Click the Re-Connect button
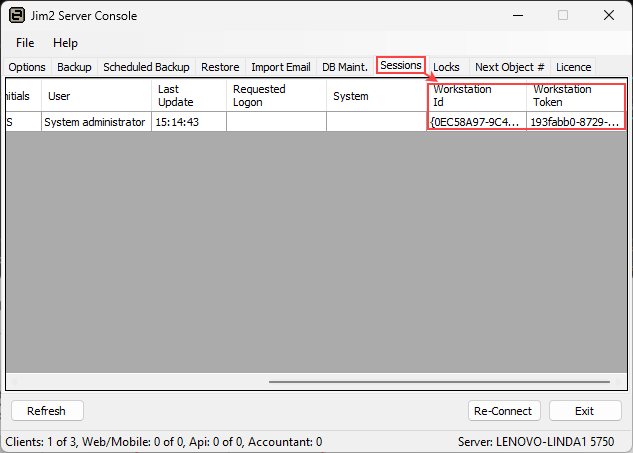The image size is (633, 453). click(504, 411)
